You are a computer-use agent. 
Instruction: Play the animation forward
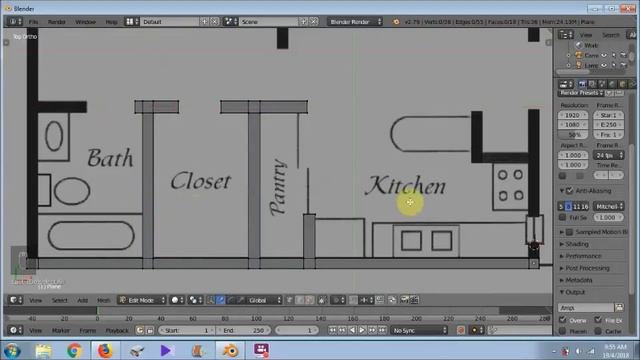click(362, 331)
